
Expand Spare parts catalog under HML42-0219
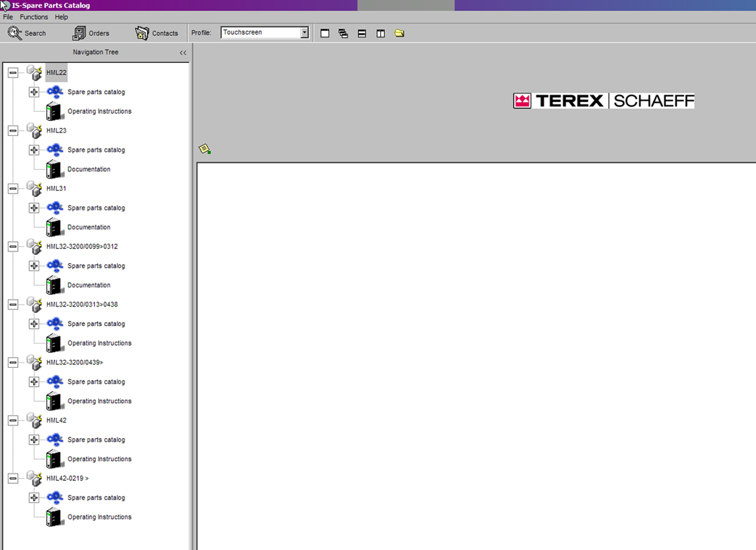(x=34, y=498)
